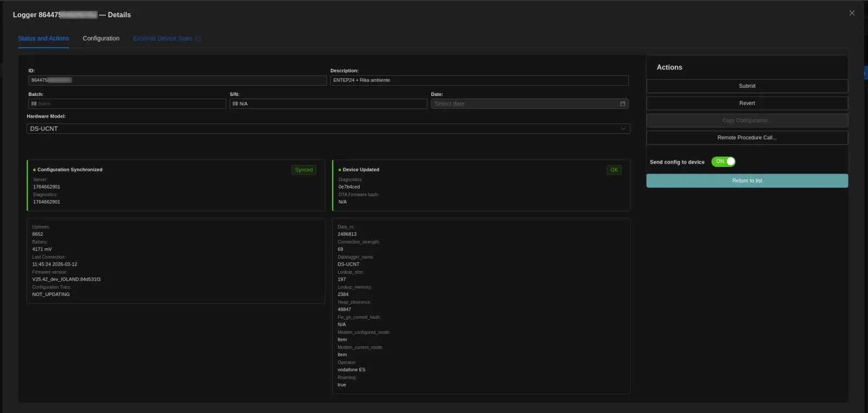Click the diagnostics hash 0e7b4ced
The height and width of the screenshot is (413, 868).
[349, 187]
